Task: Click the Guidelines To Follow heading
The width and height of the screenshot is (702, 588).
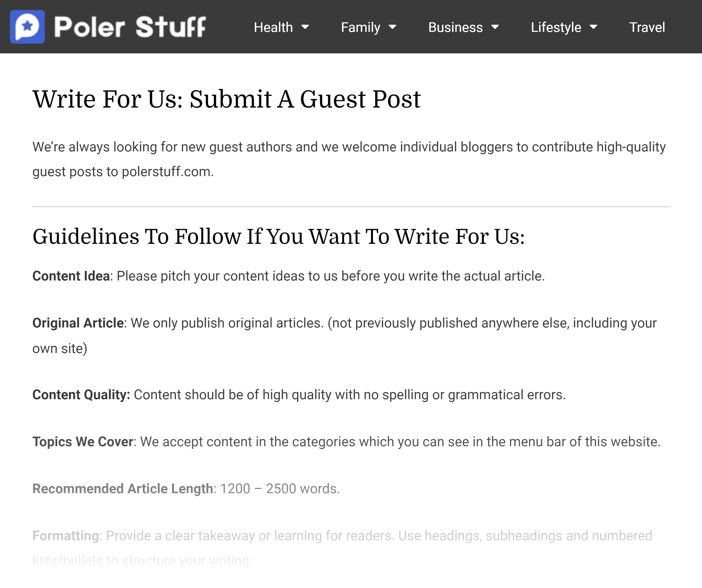Action: 278,237
